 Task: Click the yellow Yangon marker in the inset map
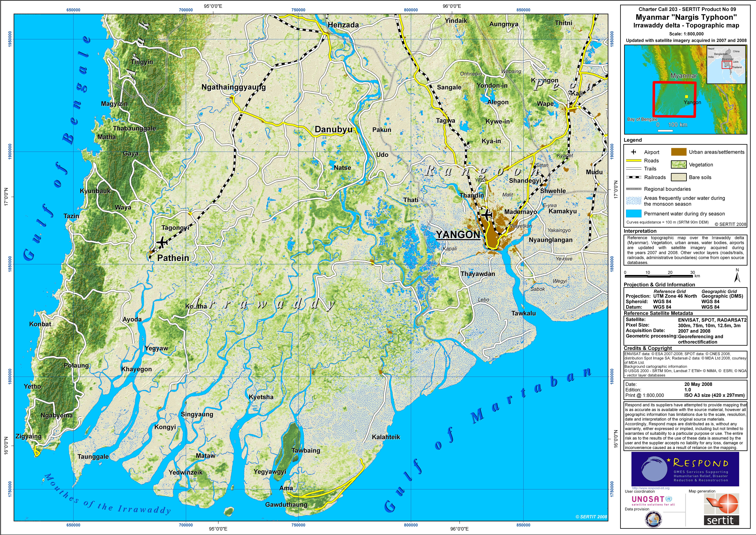686,96
